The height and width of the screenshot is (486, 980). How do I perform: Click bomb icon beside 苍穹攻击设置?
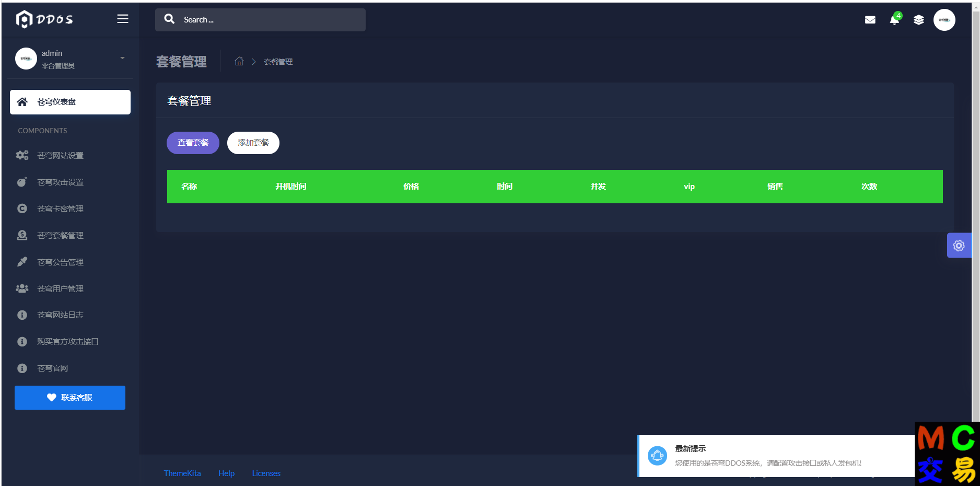(x=22, y=182)
